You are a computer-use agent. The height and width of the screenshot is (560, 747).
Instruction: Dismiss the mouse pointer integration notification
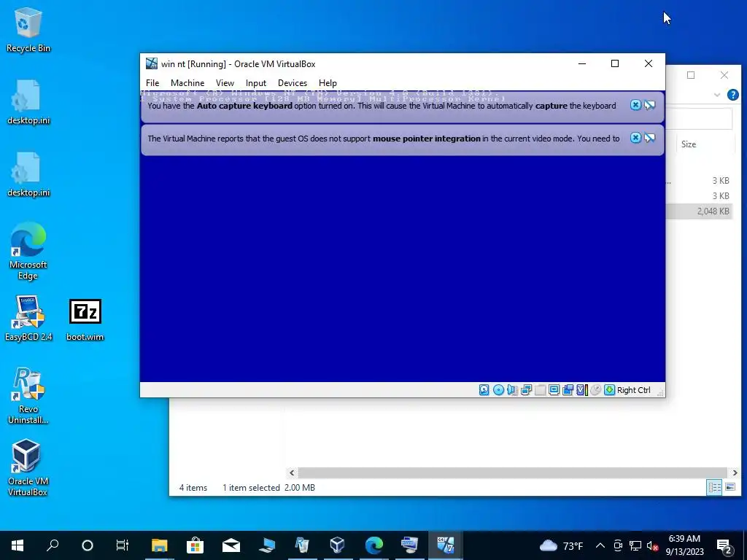point(635,138)
